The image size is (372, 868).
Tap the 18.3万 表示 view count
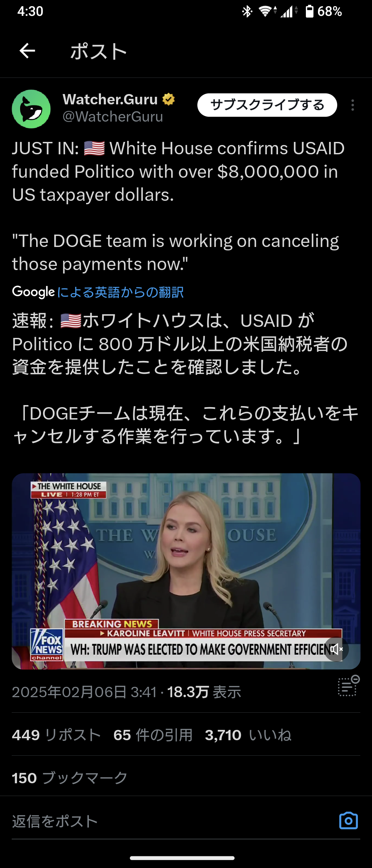(204, 692)
